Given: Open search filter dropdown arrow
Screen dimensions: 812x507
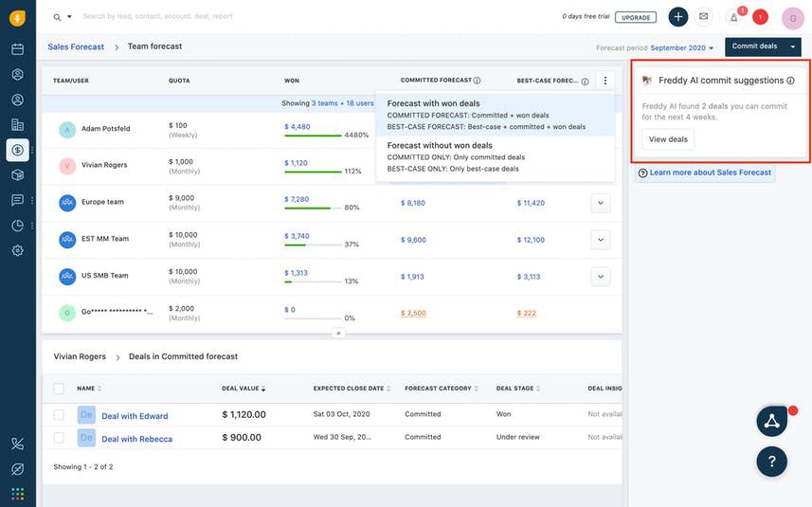Looking at the screenshot, I should [69, 17].
